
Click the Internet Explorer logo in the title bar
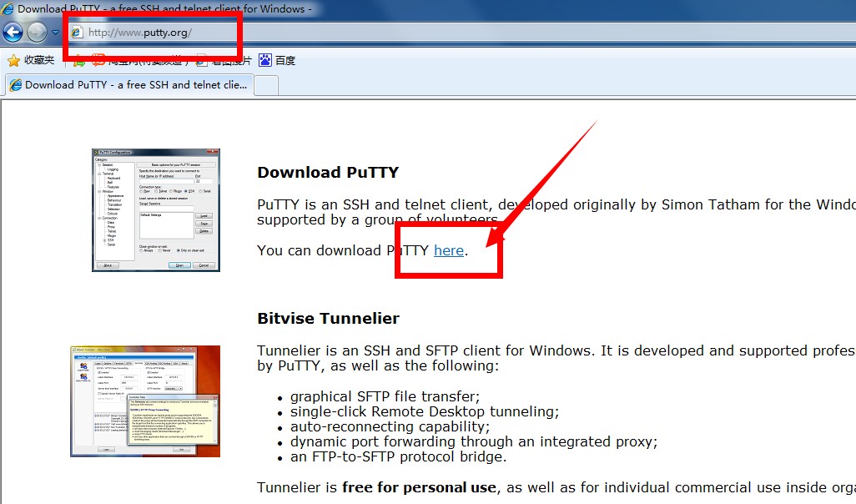pos(8,8)
